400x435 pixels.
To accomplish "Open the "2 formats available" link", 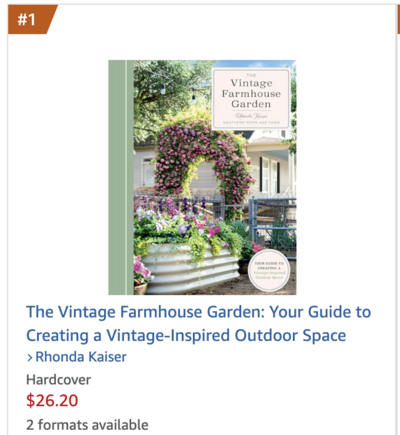I will point(87,425).
